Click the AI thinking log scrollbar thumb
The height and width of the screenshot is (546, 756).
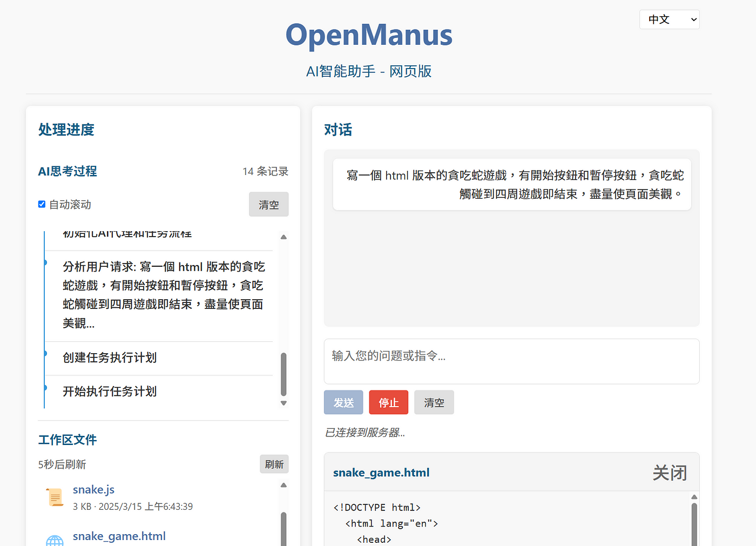pyautogui.click(x=283, y=374)
